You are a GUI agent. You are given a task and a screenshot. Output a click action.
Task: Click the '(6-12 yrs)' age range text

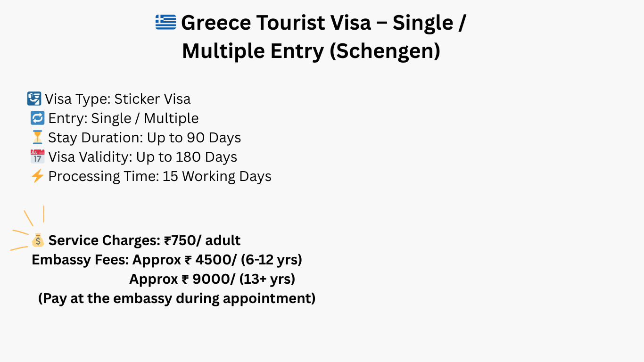point(277,260)
